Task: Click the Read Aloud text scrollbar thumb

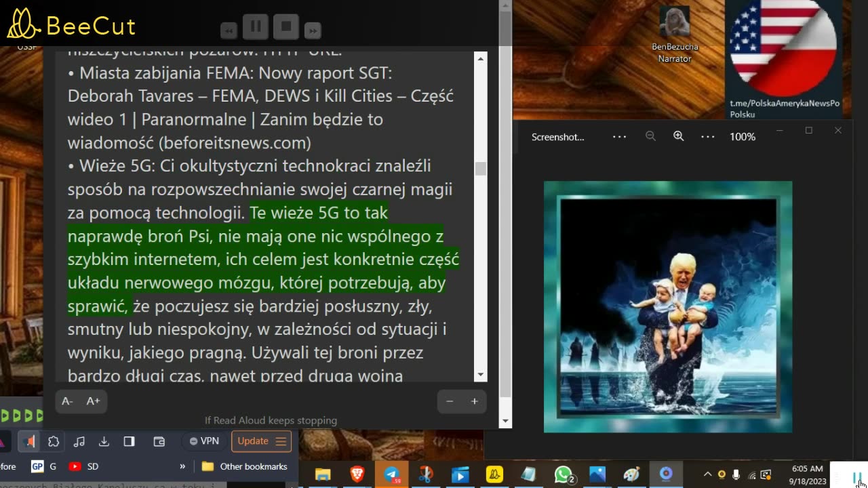Action: (x=481, y=169)
